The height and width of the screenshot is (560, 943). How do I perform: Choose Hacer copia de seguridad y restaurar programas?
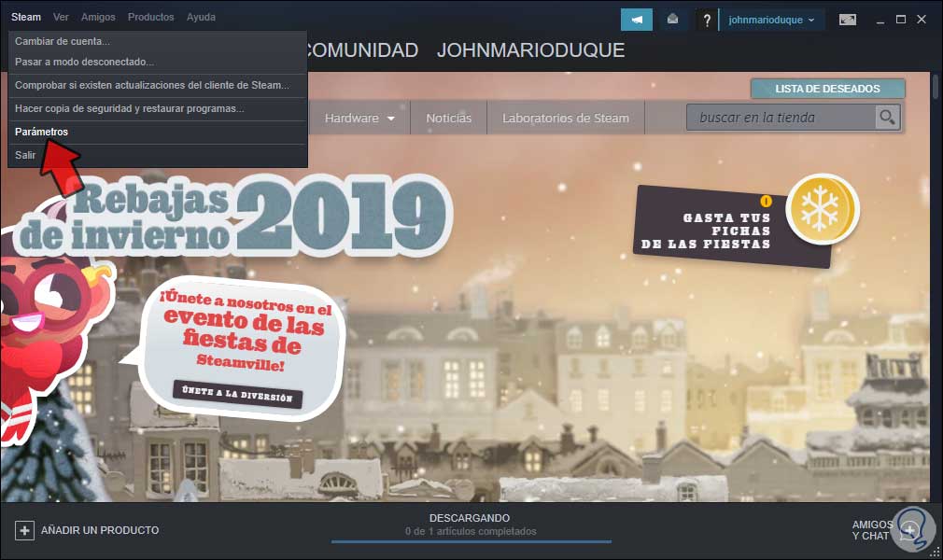pos(158,109)
